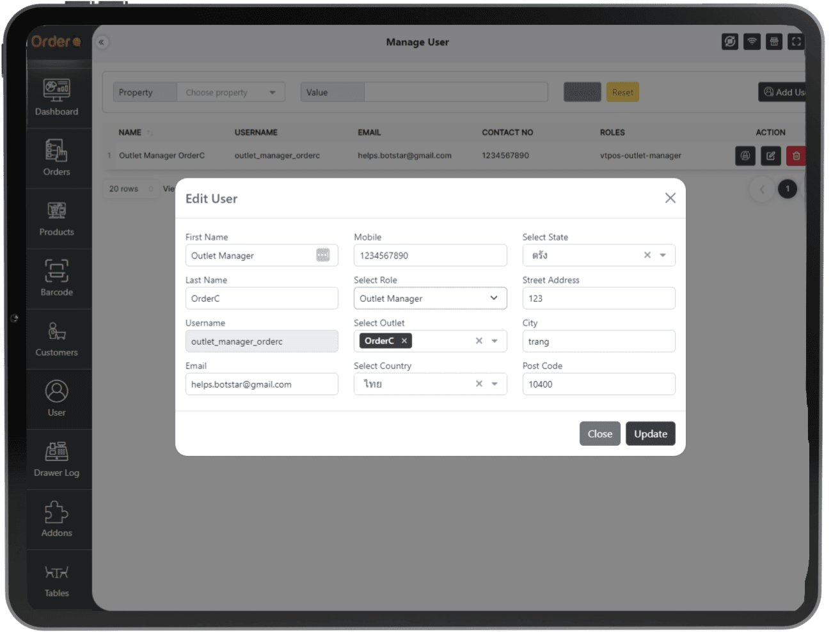
Task: Open the Select State dropdown
Action: tap(663, 255)
